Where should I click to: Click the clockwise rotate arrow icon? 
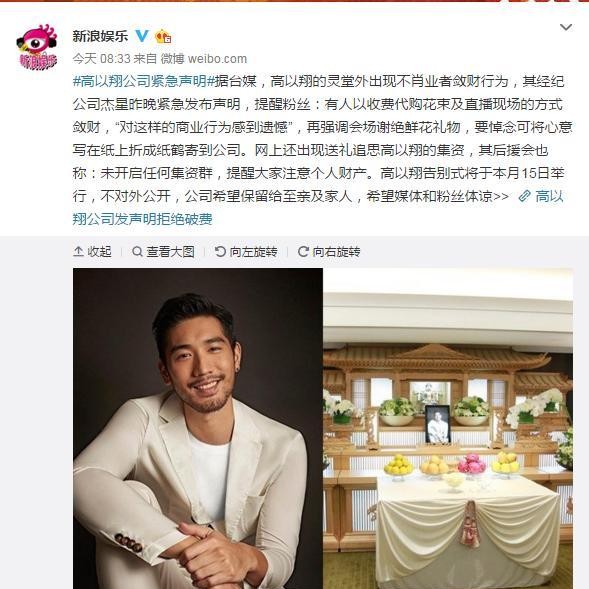303,251
